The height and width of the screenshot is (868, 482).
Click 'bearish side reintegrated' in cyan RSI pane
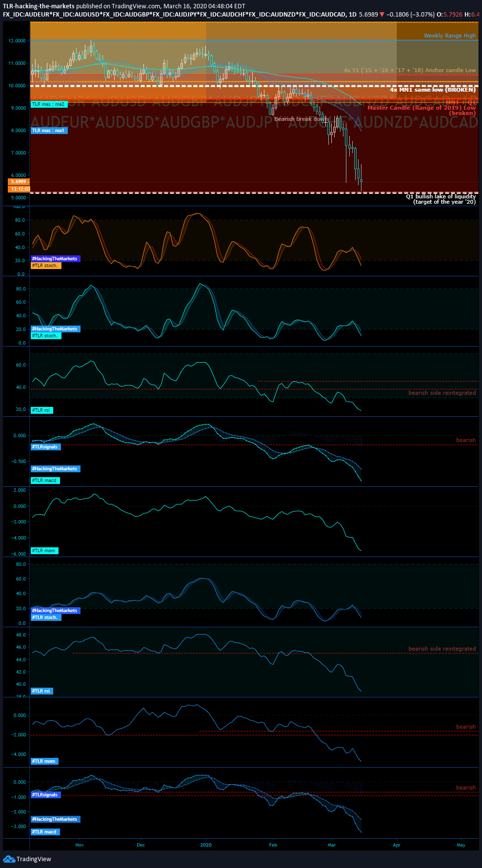442,393
